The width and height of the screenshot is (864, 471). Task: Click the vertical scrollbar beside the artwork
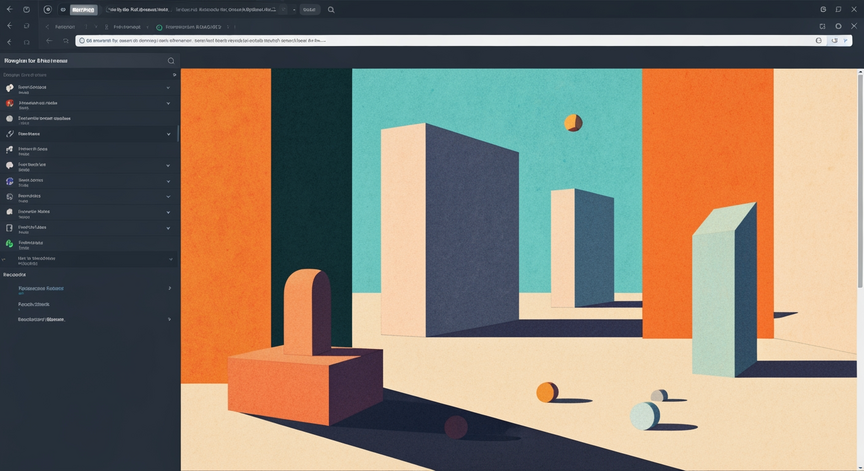(x=860, y=180)
